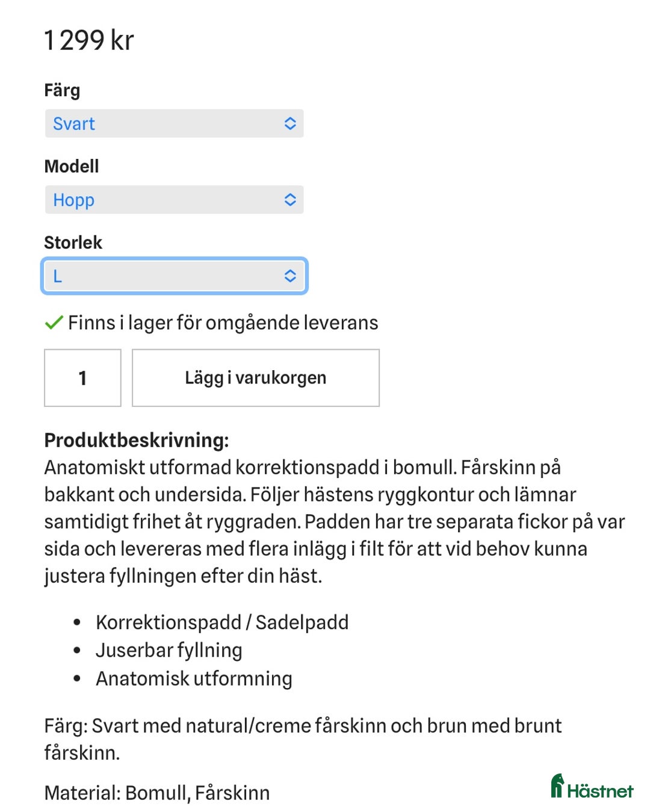650x812 pixels.
Task: Click the Storlek dropdown chevron arrows
Action: 291,276
